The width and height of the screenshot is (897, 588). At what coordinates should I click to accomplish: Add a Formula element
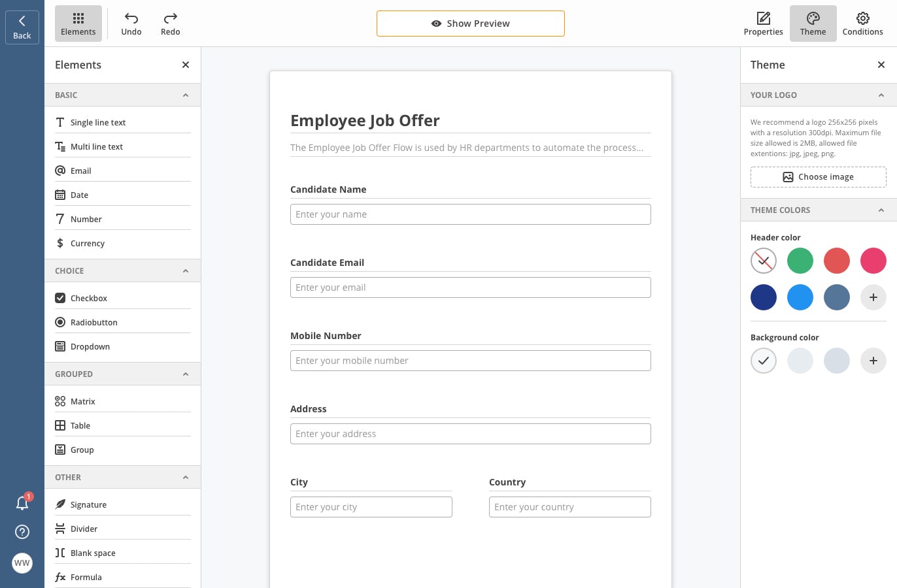pos(86,577)
